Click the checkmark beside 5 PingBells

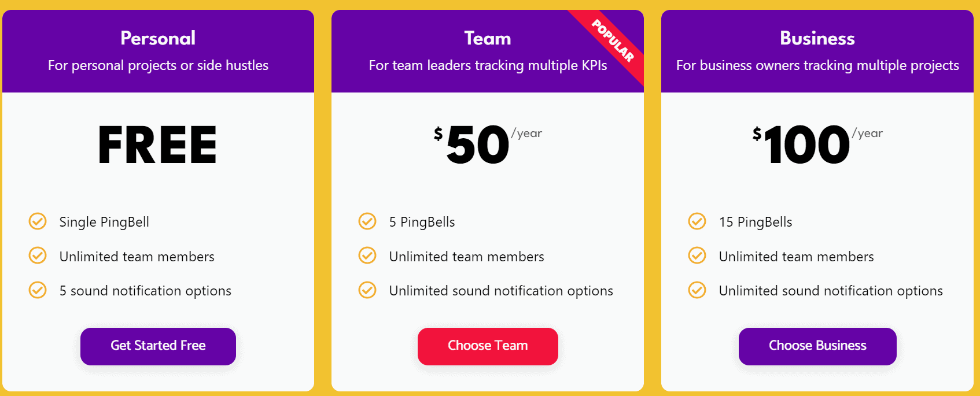pos(367,221)
